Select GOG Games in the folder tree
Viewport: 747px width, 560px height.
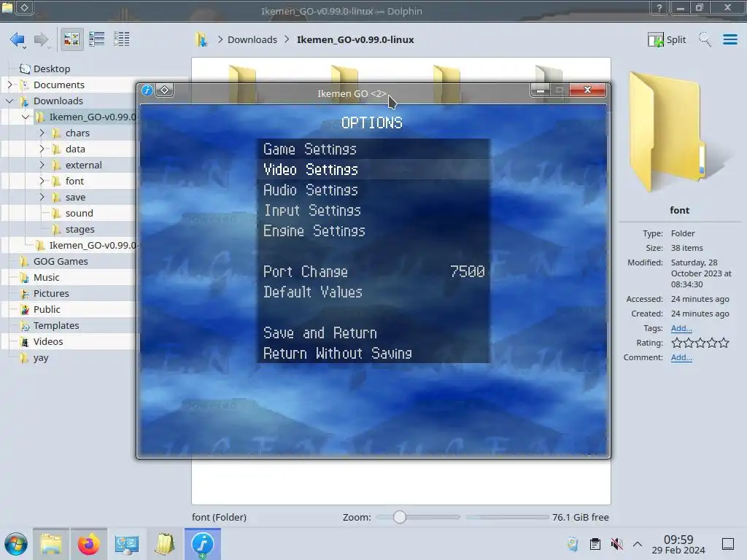pyautogui.click(x=61, y=262)
